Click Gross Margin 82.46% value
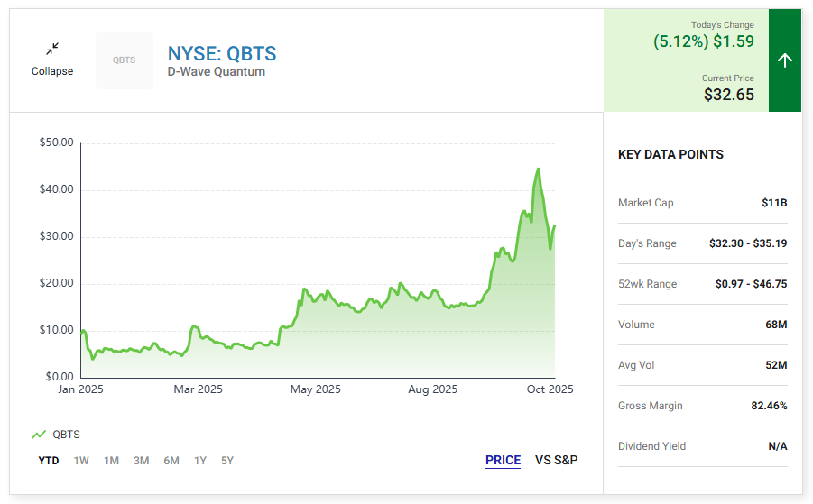Viewport: 813px width, 504px height. point(769,406)
